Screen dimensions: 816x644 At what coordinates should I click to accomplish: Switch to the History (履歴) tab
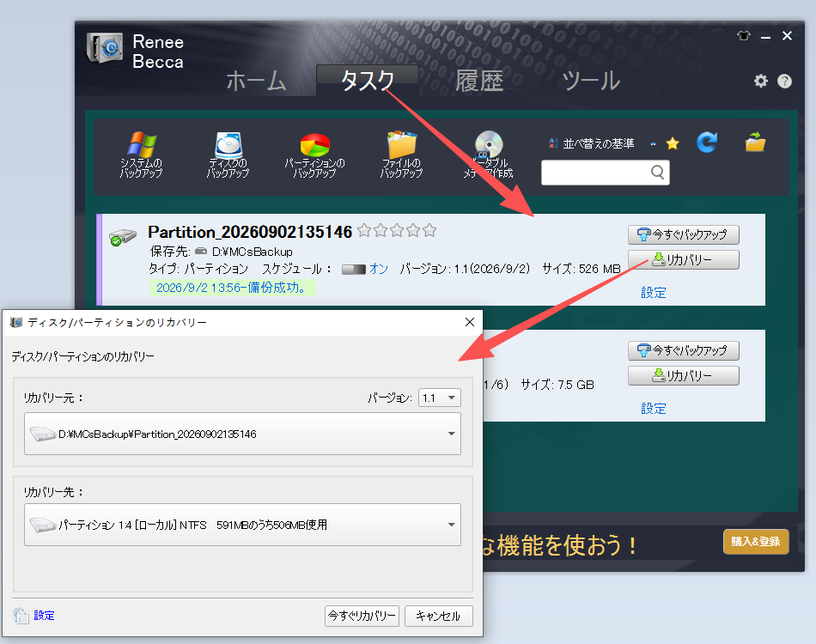tap(479, 82)
